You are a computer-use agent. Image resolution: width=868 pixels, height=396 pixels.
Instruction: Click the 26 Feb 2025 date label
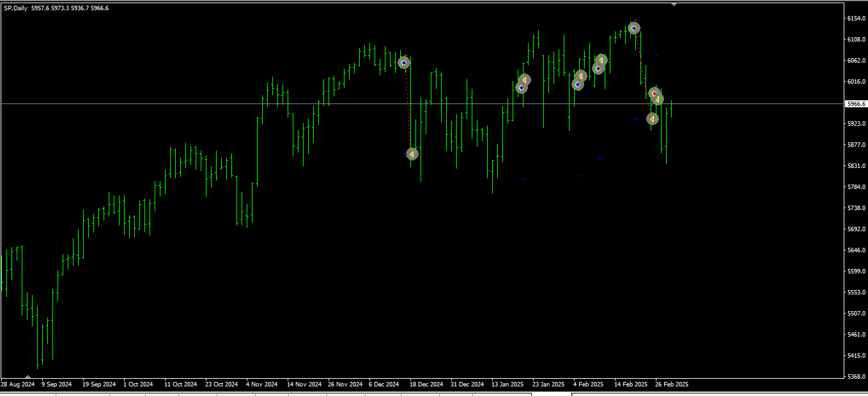click(672, 385)
